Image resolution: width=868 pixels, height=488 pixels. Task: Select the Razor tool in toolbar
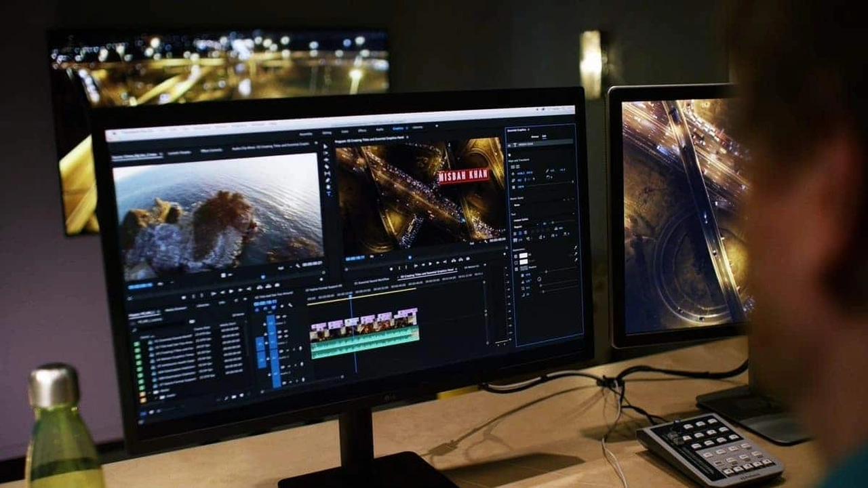327,165
